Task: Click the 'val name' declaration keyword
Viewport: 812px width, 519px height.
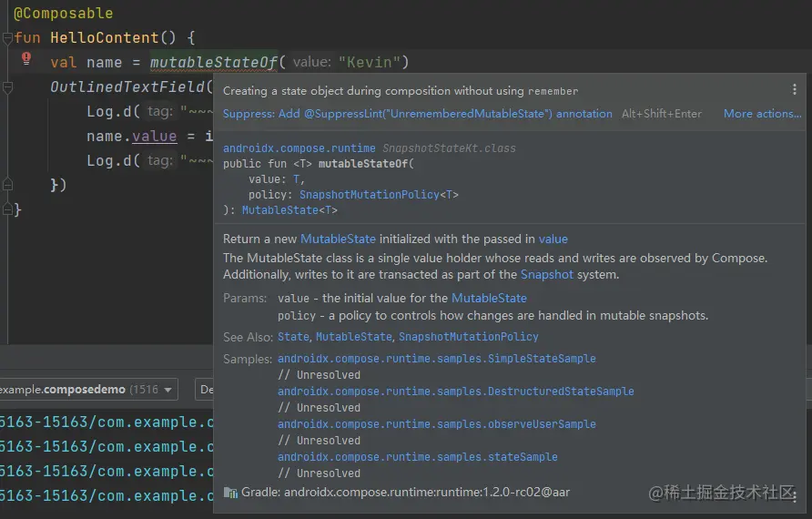Action: click(x=63, y=62)
